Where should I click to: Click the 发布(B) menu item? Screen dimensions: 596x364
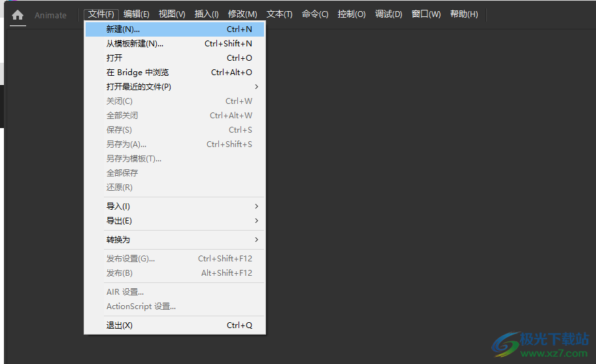(x=174, y=273)
